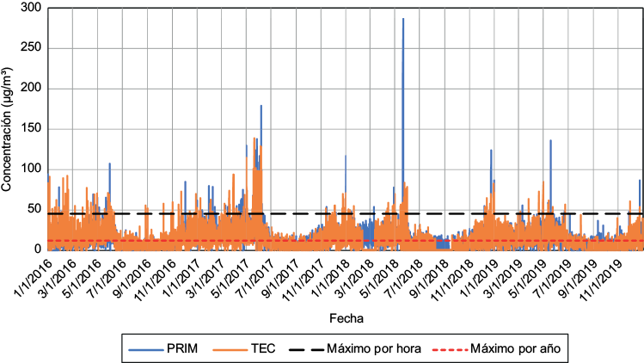The image size is (644, 363).
Task: Click the 100 y-axis label
Action: click(31, 169)
